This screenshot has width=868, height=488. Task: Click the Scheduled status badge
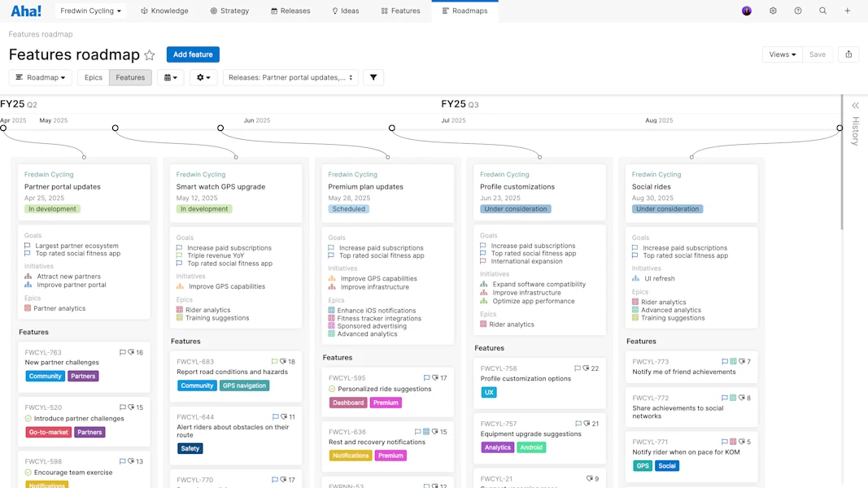(348, 209)
